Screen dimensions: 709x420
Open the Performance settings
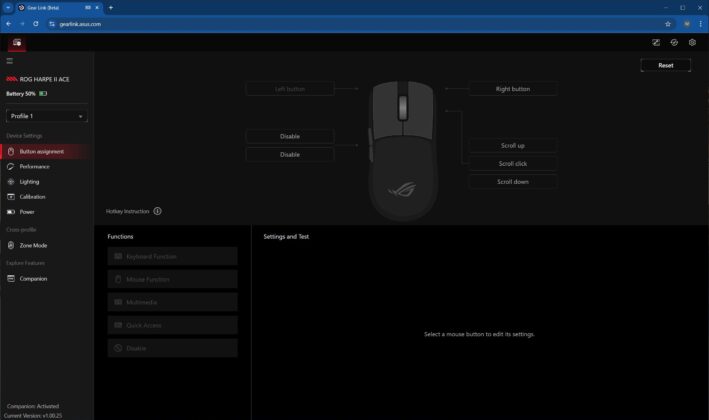tap(47, 166)
